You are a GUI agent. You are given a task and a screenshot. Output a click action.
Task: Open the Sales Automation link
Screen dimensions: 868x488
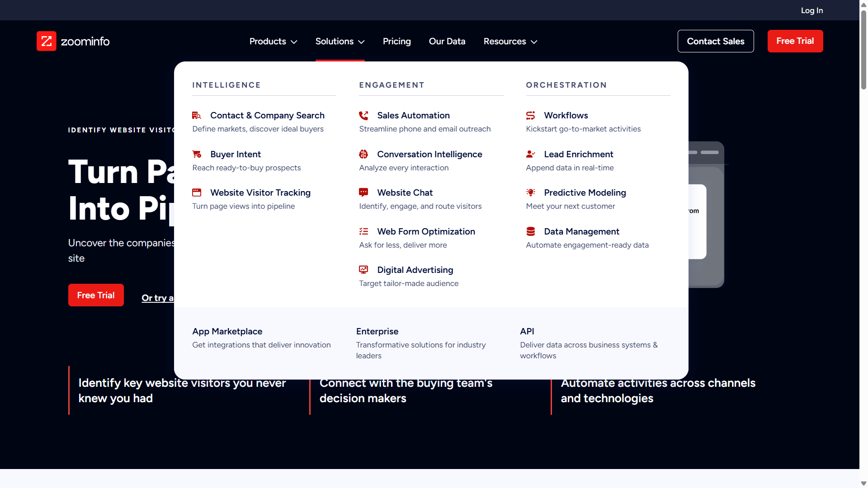(413, 116)
